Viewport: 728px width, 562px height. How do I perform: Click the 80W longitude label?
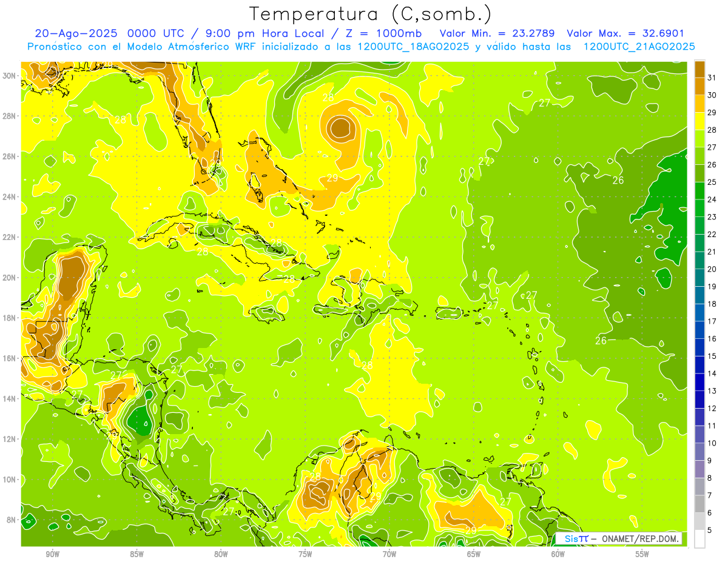[x=221, y=554]
